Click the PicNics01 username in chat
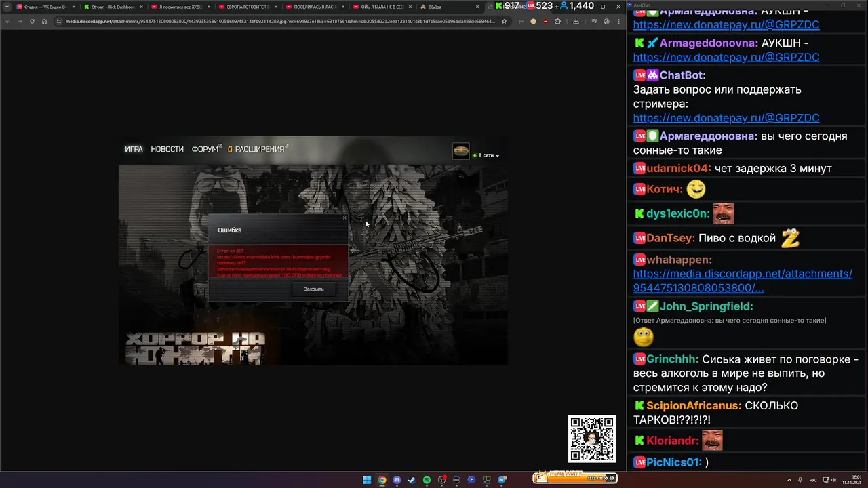The image size is (868, 488). [674, 462]
